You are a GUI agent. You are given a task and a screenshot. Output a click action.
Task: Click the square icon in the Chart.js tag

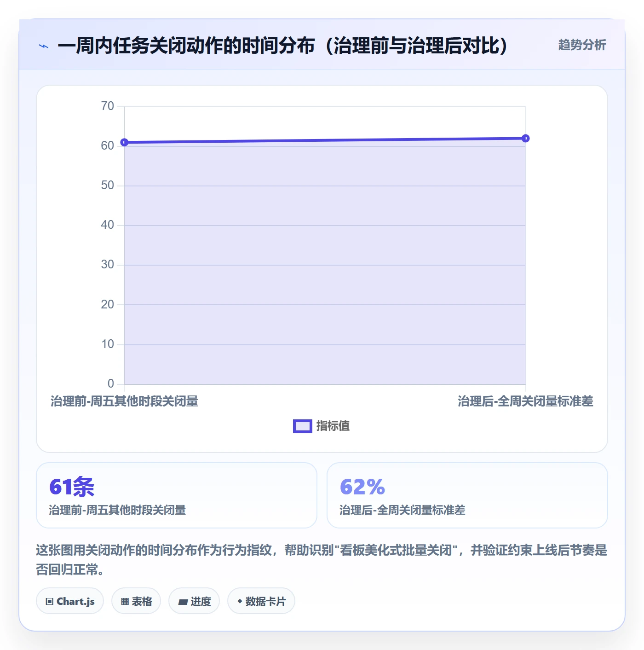pos(50,602)
